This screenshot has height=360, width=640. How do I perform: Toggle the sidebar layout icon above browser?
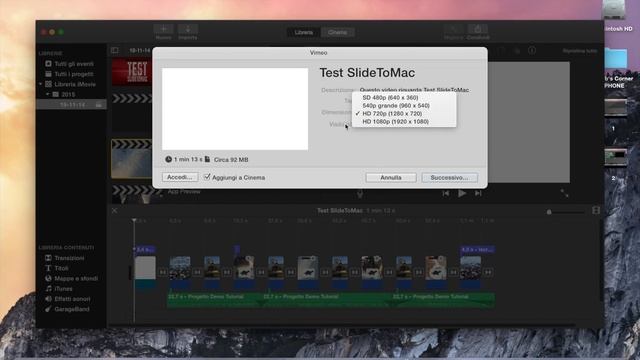click(115, 50)
